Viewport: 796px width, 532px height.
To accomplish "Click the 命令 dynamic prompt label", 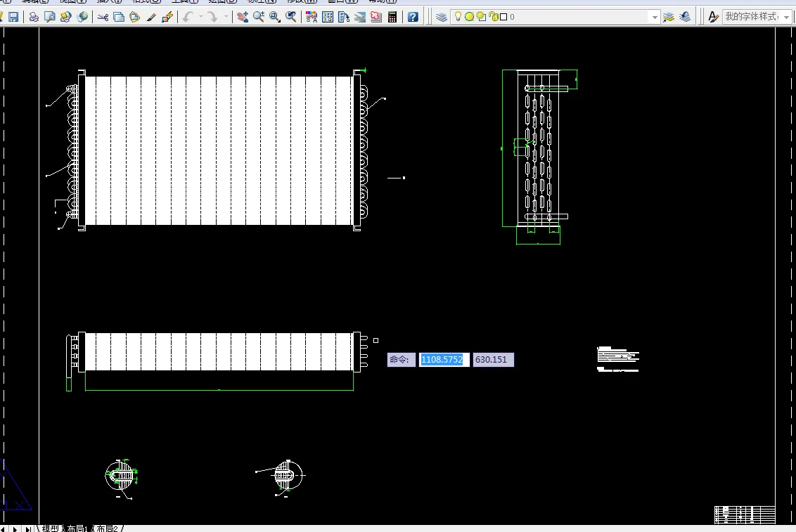I will click(401, 360).
